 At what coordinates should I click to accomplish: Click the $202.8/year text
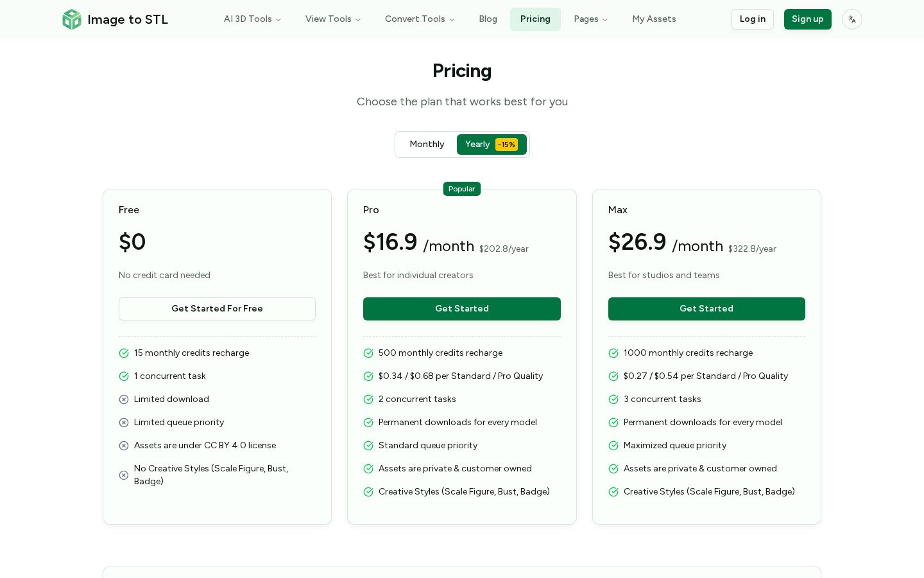click(504, 249)
